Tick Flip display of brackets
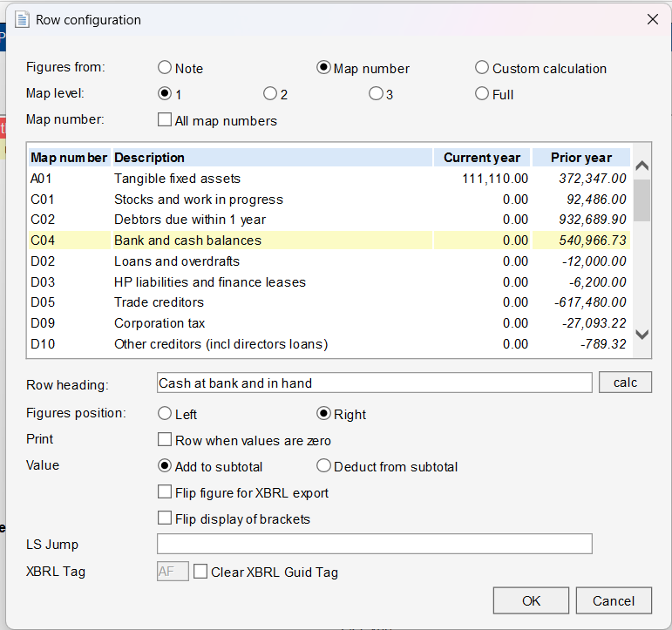Viewport: 672px width, 630px height. click(165, 518)
